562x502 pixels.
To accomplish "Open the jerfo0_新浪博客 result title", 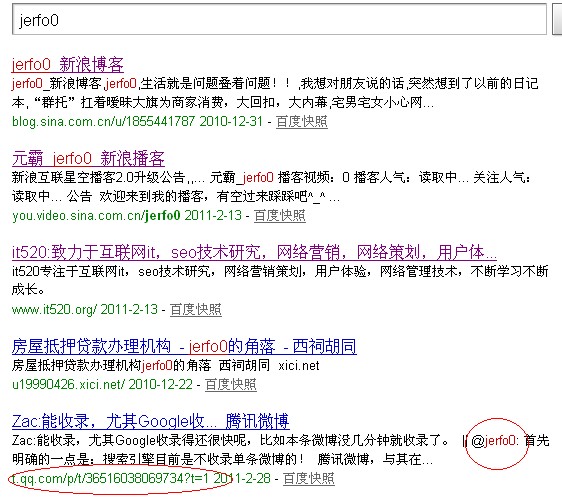I will click(68, 65).
